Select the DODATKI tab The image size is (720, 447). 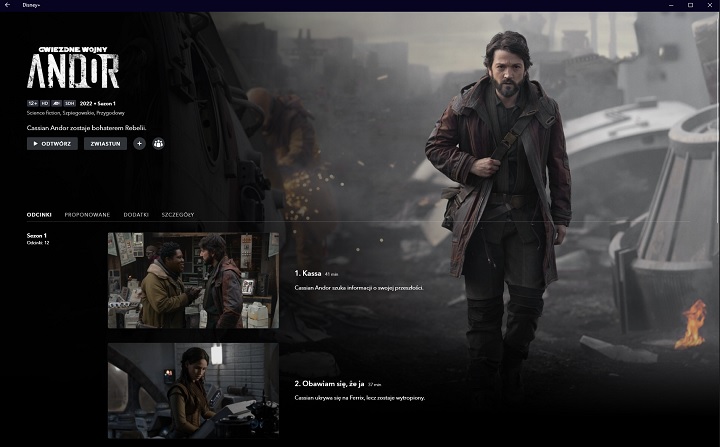click(136, 214)
